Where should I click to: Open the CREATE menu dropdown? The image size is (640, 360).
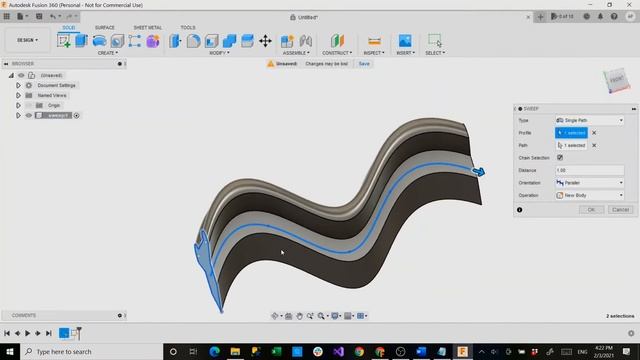108,53
